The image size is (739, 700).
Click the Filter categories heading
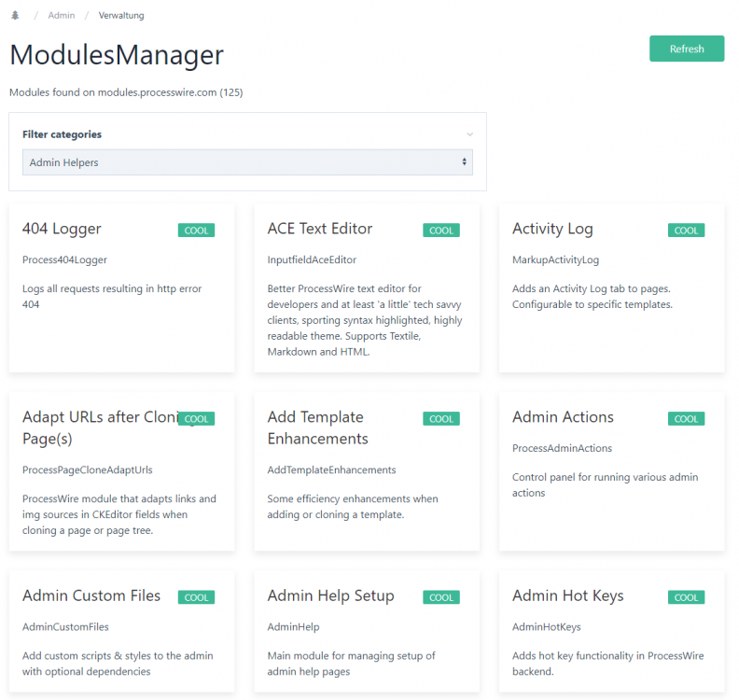click(x=63, y=134)
